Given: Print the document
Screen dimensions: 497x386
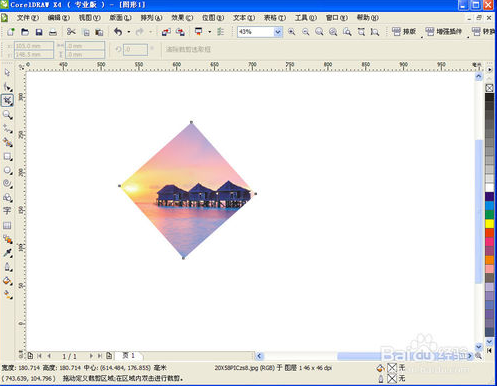Looking at the screenshot, I should [53, 32].
